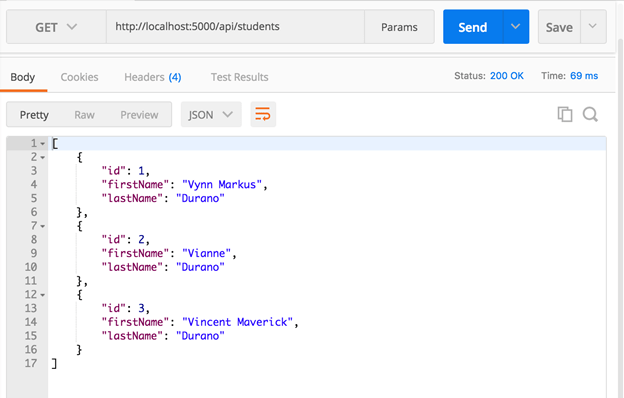The height and width of the screenshot is (398, 624).
Task: Switch to the Body tab
Action: click(23, 77)
